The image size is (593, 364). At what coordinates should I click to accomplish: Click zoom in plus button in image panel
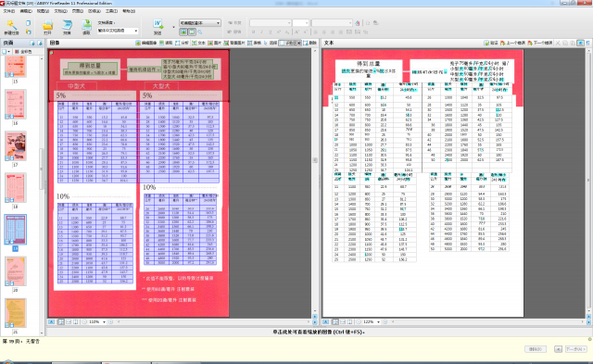pyautogui.click(x=111, y=322)
